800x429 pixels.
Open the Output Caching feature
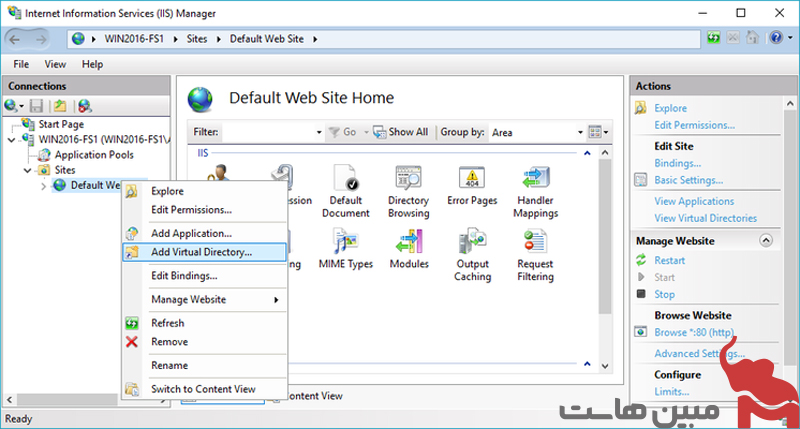pyautogui.click(x=472, y=255)
